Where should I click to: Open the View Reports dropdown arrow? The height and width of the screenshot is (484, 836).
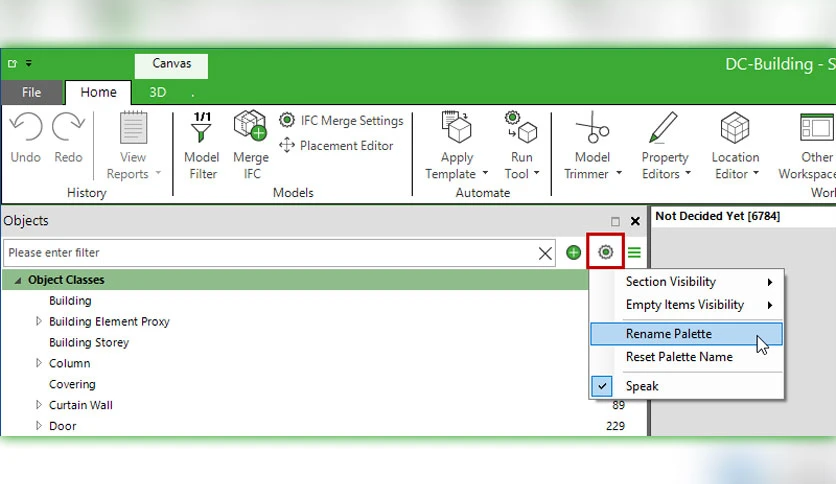(158, 173)
